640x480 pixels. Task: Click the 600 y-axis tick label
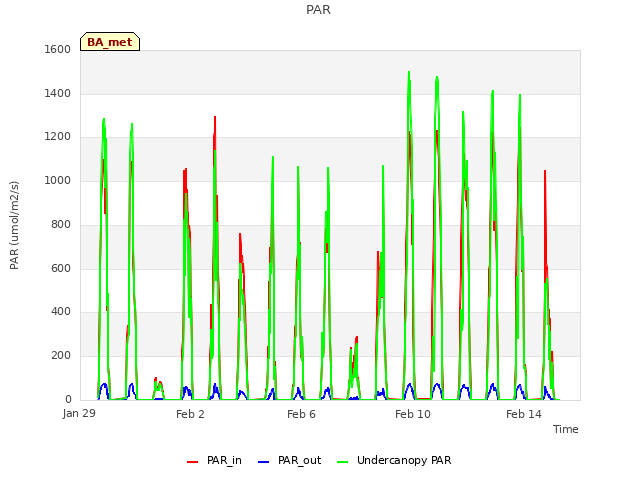click(x=61, y=268)
